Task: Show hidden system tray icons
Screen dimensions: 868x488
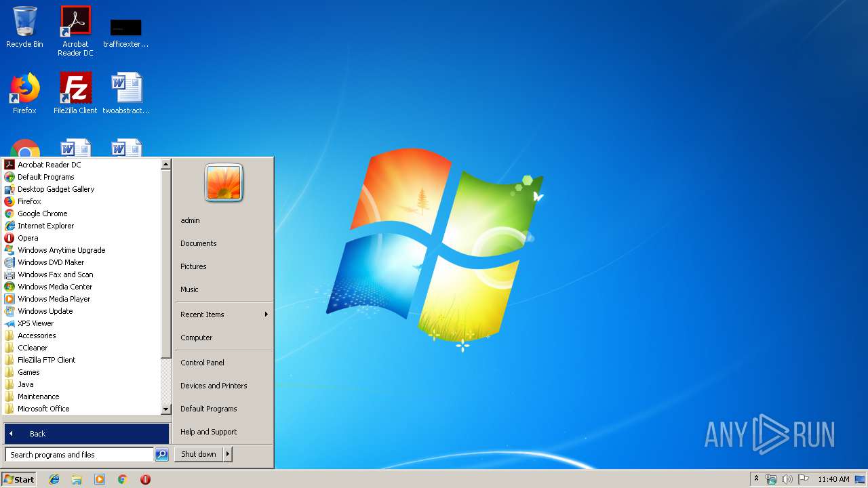Action: coord(756,479)
